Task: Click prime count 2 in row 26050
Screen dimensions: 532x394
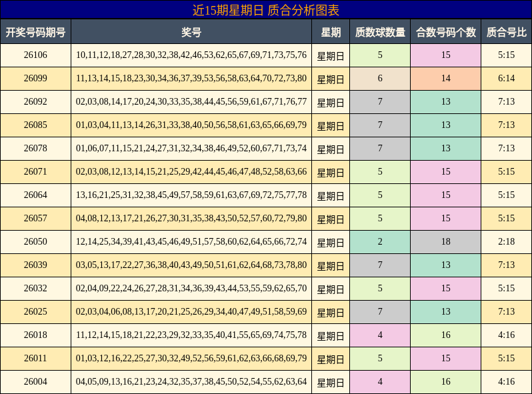Action: coord(380,241)
